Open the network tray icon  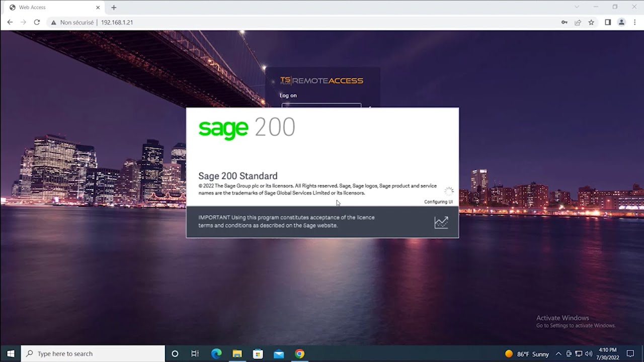579,354
